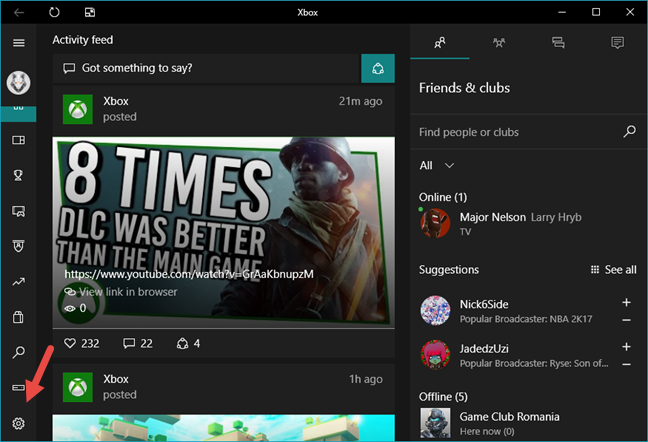Click Got something to say field
The height and width of the screenshot is (442, 648).
click(207, 68)
